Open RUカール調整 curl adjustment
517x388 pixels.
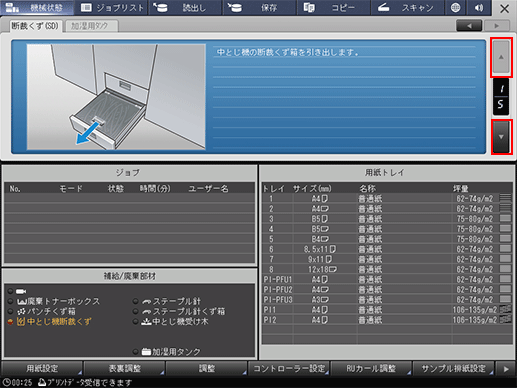[371, 368]
